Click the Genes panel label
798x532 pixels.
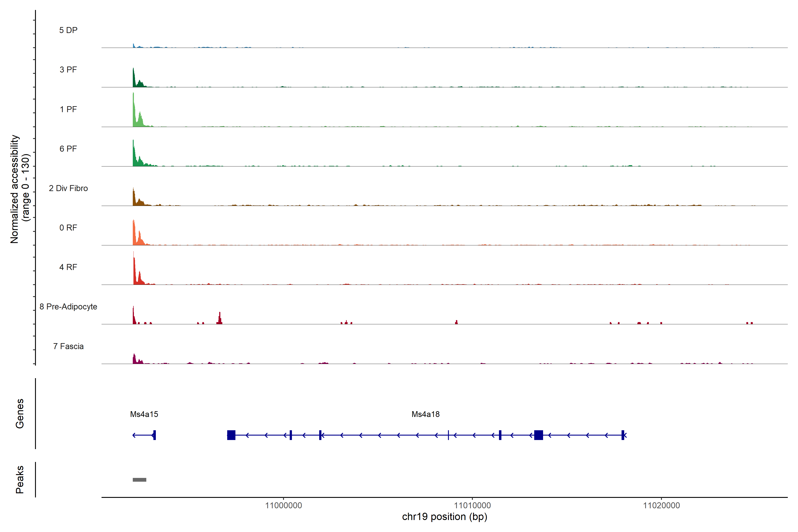[x=20, y=413]
